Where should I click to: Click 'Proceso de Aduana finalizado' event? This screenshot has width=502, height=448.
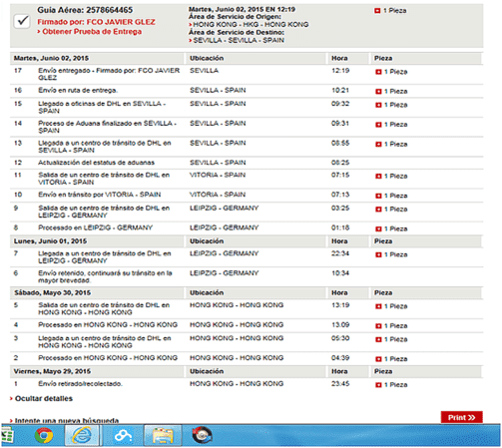coord(107,127)
